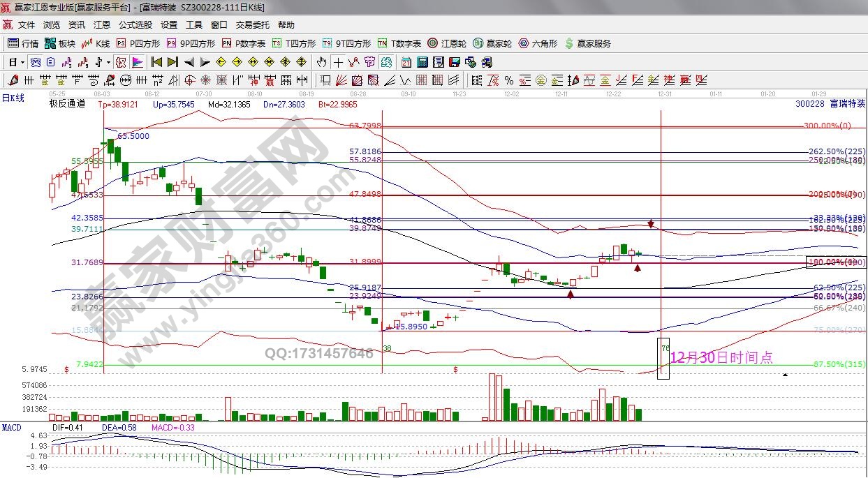Open the calendar icon in toolbar
868x478 pixels.
point(406,62)
